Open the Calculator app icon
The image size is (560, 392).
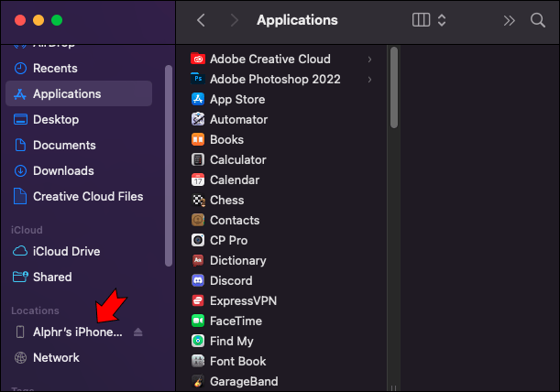pyautogui.click(x=197, y=159)
